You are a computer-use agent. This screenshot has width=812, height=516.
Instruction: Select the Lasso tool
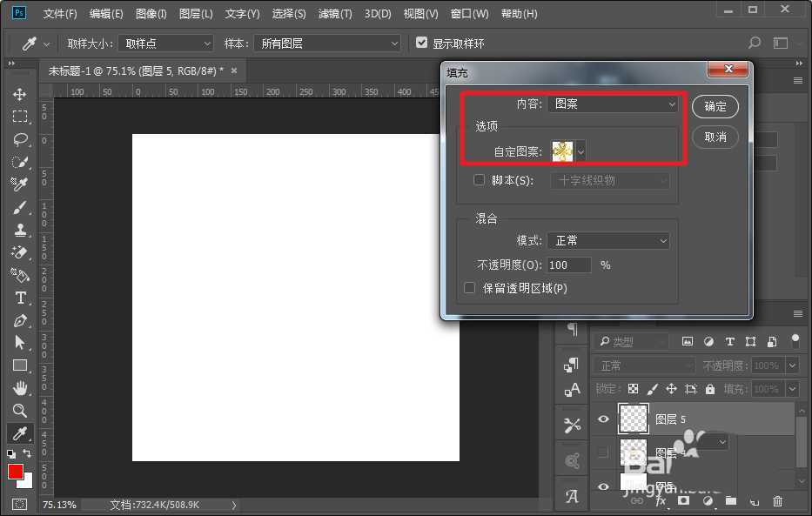pos(20,139)
